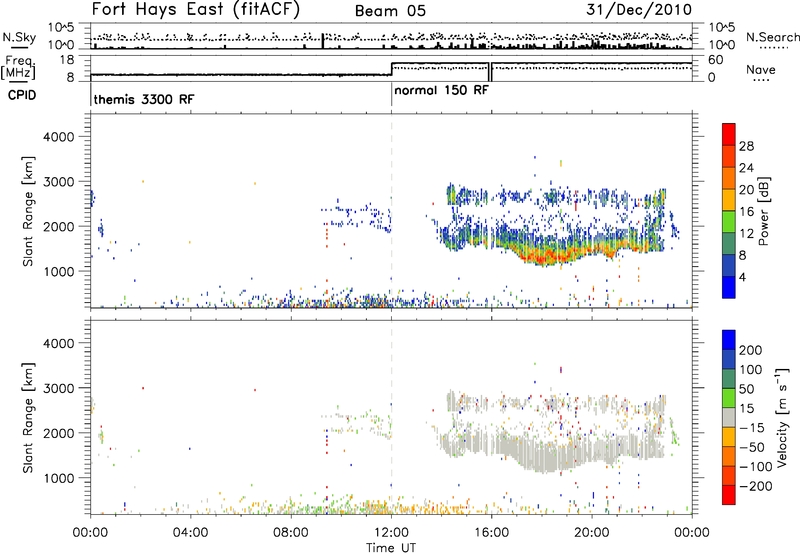Click the velocity panel "Slant Range [km]" axis label
This screenshot has height=554, width=800.
[28, 417]
